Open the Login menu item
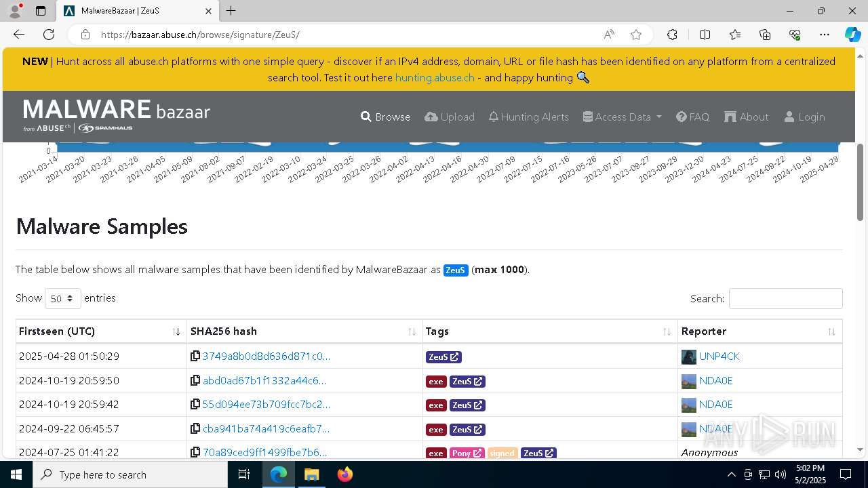This screenshot has height=488, width=868. click(804, 117)
